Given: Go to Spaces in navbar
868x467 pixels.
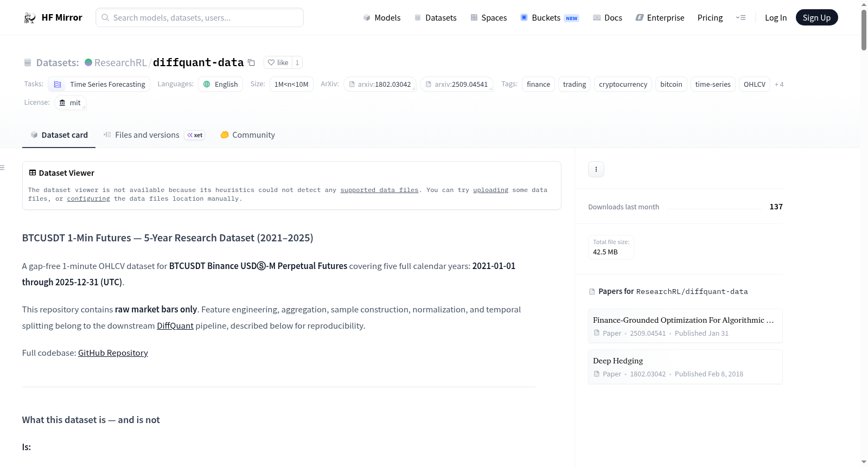Looking at the screenshot, I should pyautogui.click(x=489, y=17).
